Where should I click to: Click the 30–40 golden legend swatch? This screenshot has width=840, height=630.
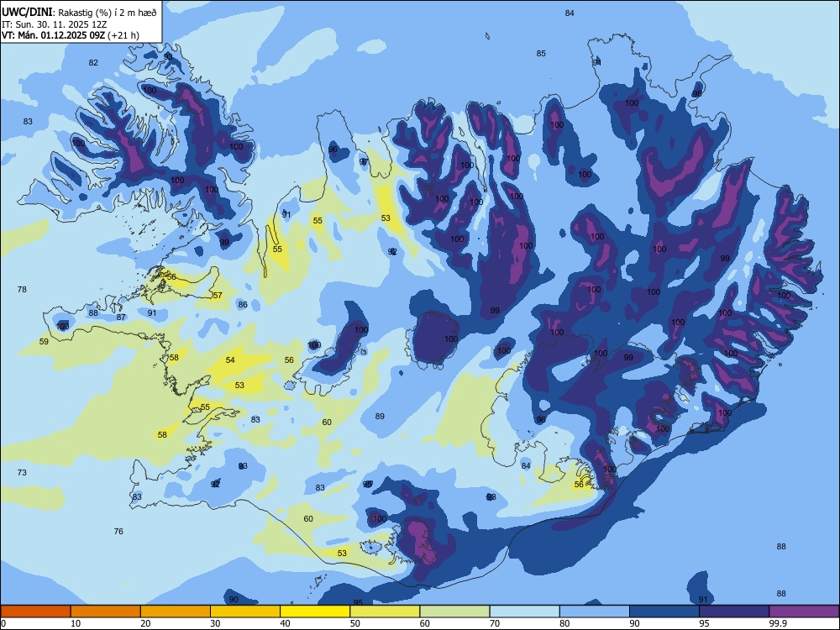(x=245, y=612)
